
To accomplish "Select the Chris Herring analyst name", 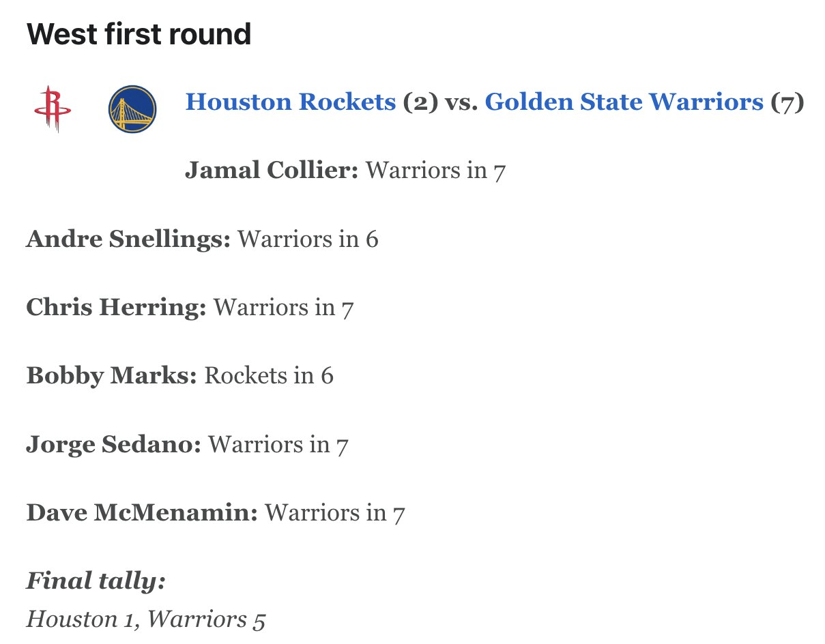I will coord(116,308).
